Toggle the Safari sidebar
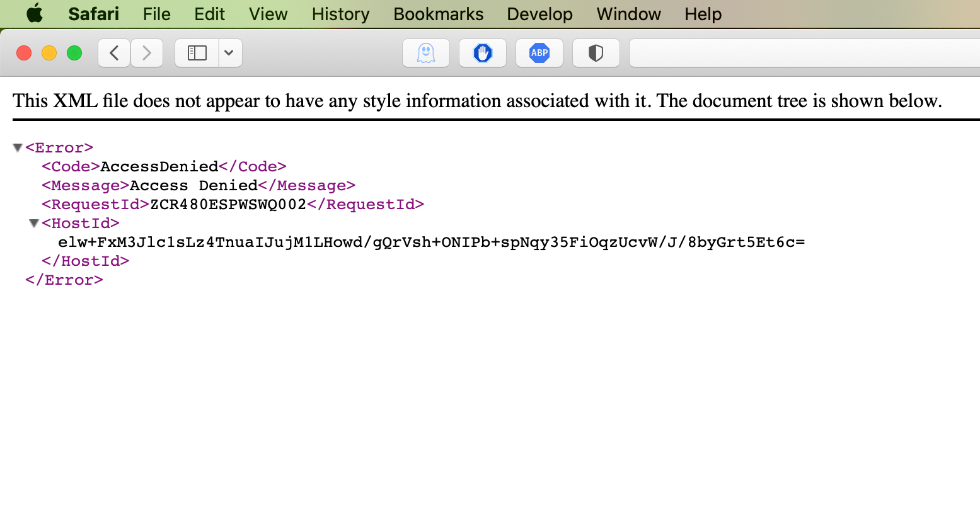The height and width of the screenshot is (509, 980). click(x=197, y=53)
